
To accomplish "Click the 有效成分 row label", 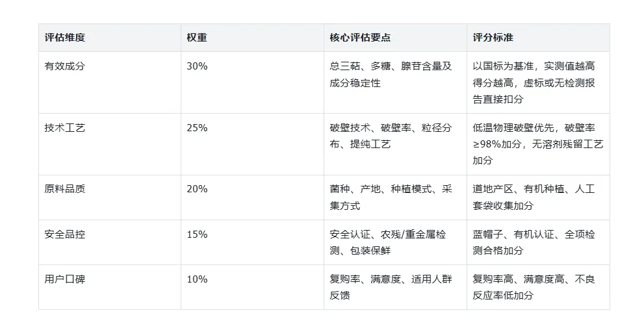I will (64, 66).
